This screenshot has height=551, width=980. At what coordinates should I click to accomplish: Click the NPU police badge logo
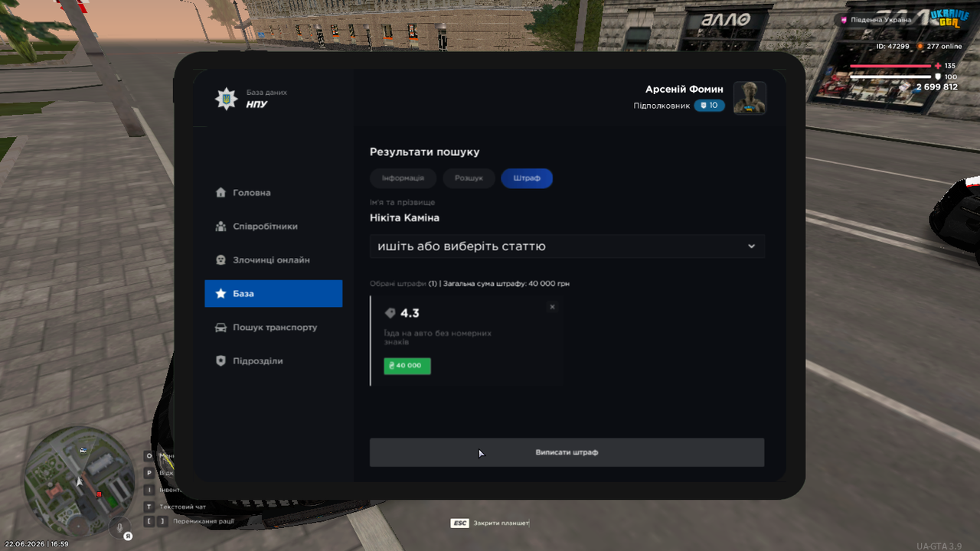coord(226,99)
